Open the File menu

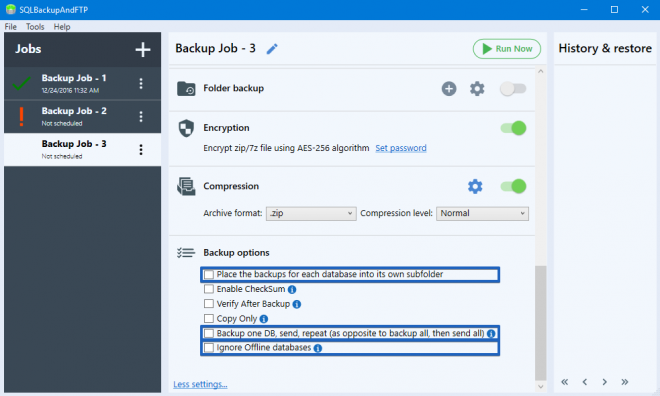(x=11, y=27)
